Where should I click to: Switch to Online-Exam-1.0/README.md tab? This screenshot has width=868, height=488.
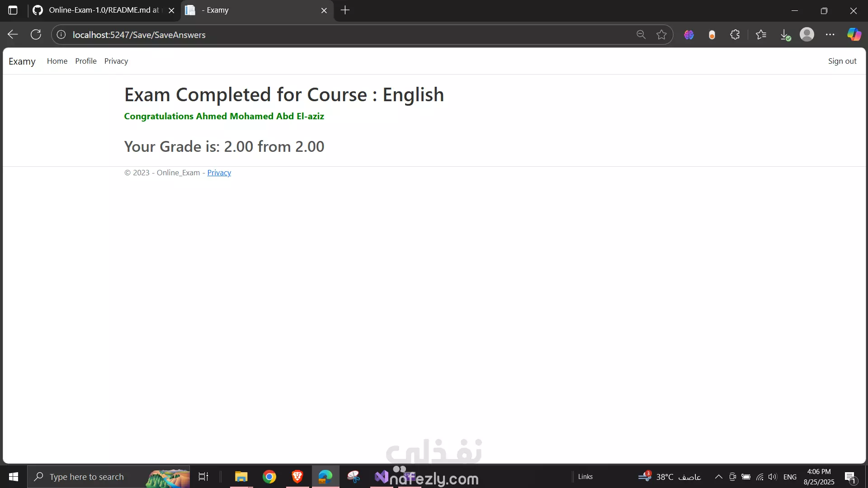[x=104, y=10]
